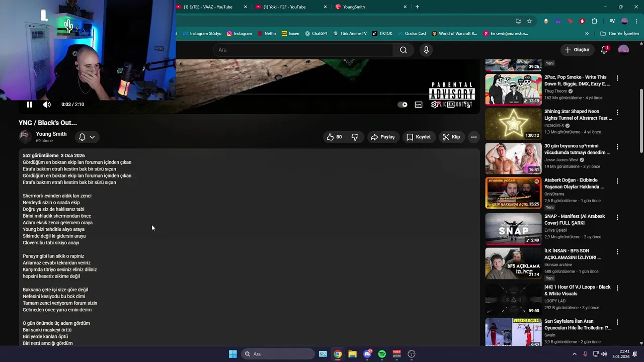Like the video with the thumbs up button

[x=335, y=137]
